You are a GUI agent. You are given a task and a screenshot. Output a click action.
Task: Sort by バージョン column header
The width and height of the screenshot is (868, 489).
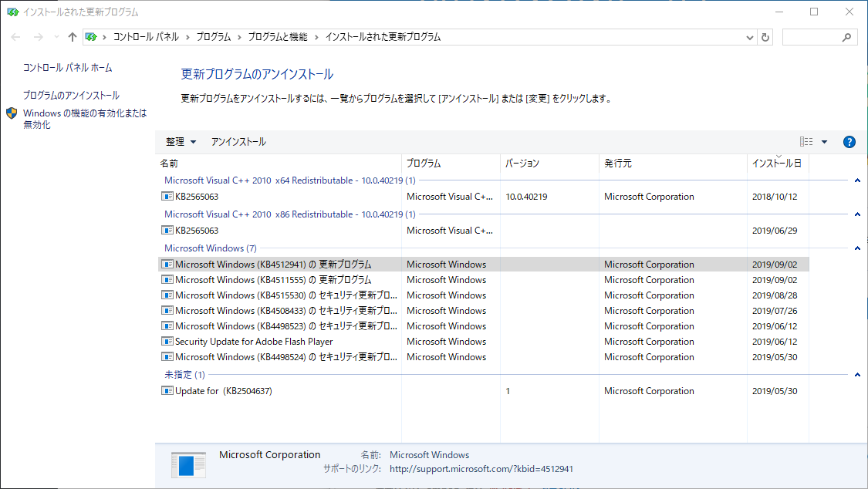click(549, 164)
